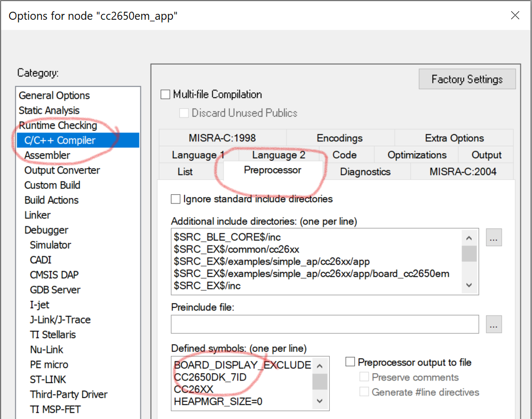Open the Extra Options tab
The image size is (532, 419).
click(454, 138)
